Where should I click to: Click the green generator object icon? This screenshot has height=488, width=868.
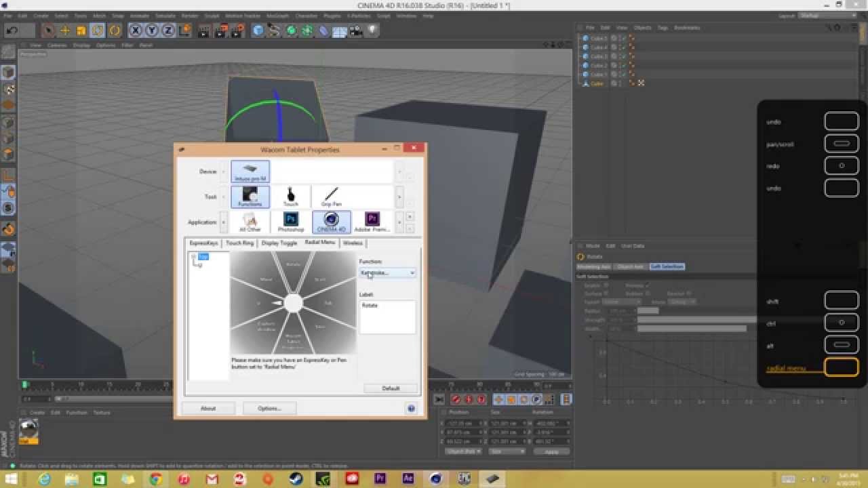coord(291,30)
